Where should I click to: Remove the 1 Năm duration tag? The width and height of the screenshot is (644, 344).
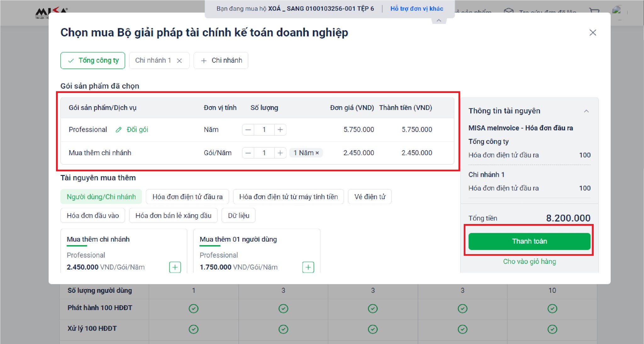pyautogui.click(x=317, y=153)
